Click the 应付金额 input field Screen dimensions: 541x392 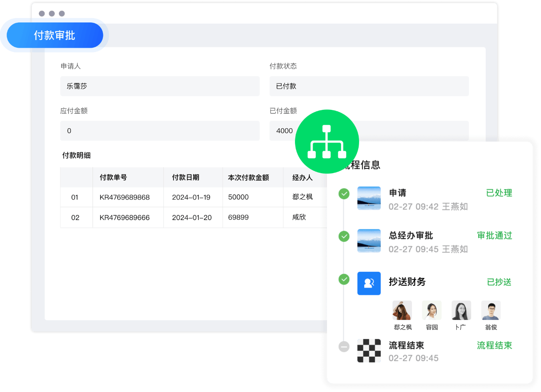pyautogui.click(x=160, y=131)
